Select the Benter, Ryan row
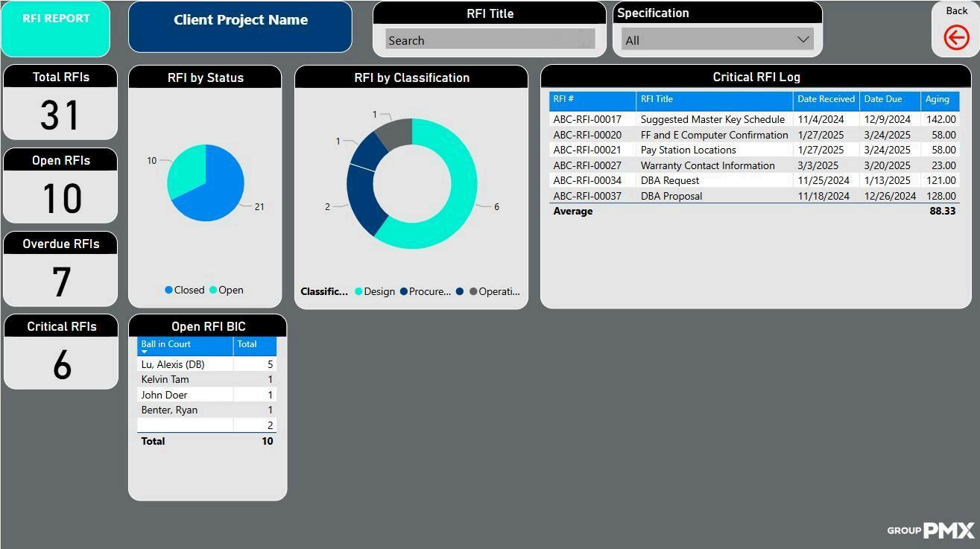Viewport: 980px width, 549px height. 206,410
